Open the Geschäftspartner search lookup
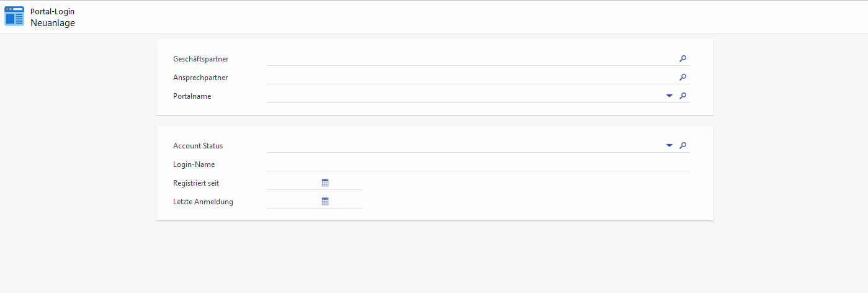Viewport: 868px width, 293px height. tap(682, 59)
